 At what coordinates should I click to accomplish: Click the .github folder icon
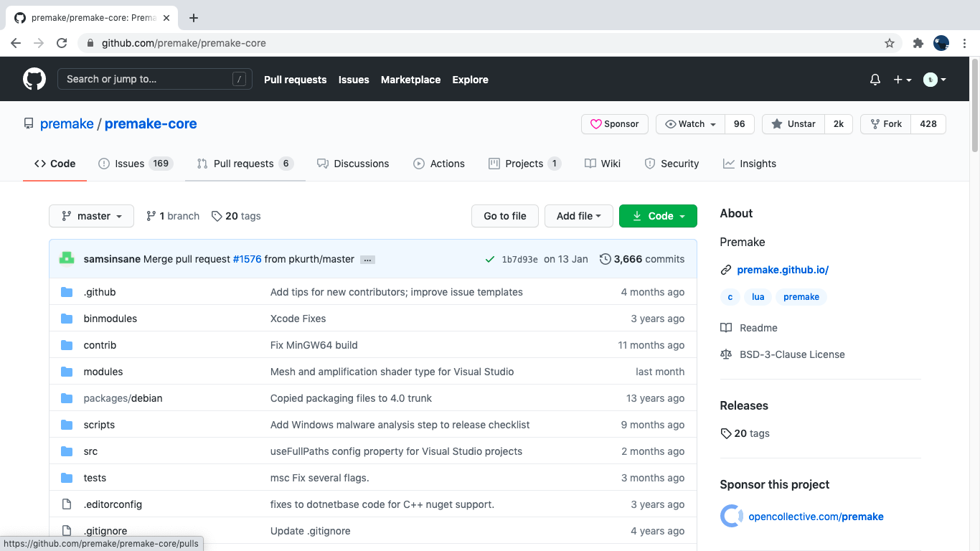point(67,292)
